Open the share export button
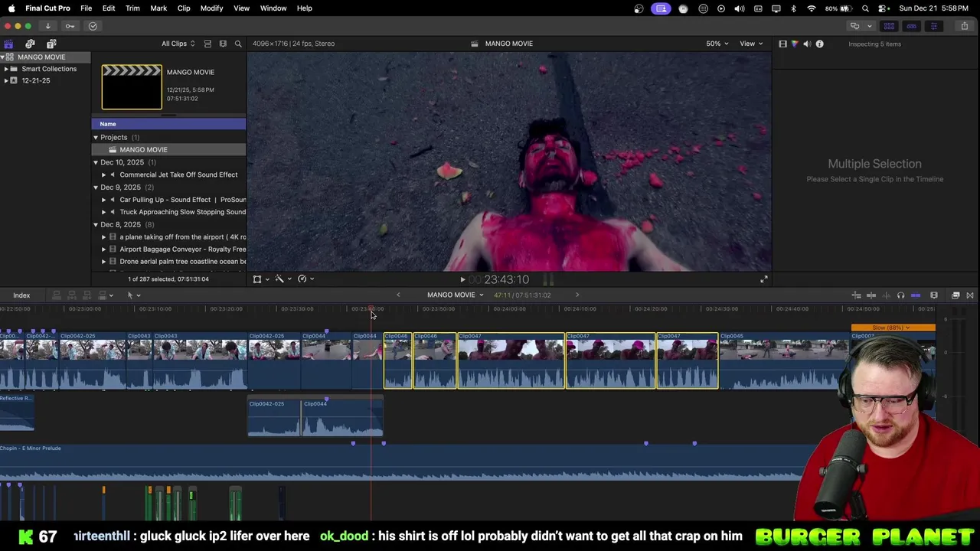This screenshot has height=551, width=980. click(x=964, y=26)
